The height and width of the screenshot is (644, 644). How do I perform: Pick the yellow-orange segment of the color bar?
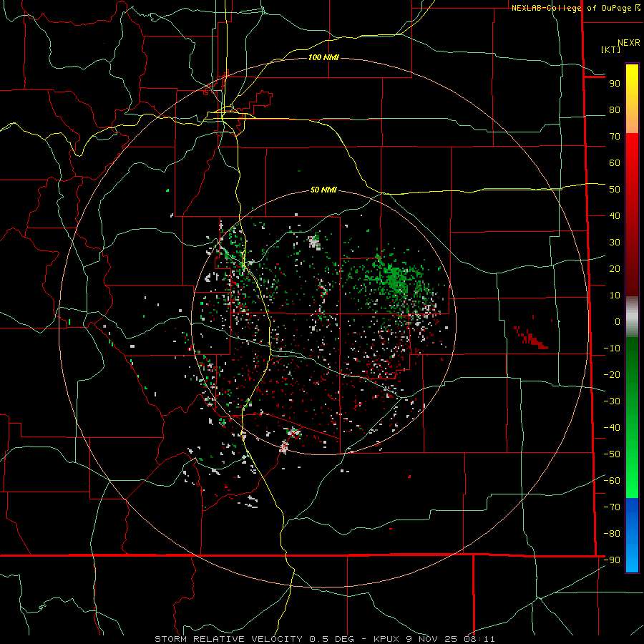coord(632,99)
